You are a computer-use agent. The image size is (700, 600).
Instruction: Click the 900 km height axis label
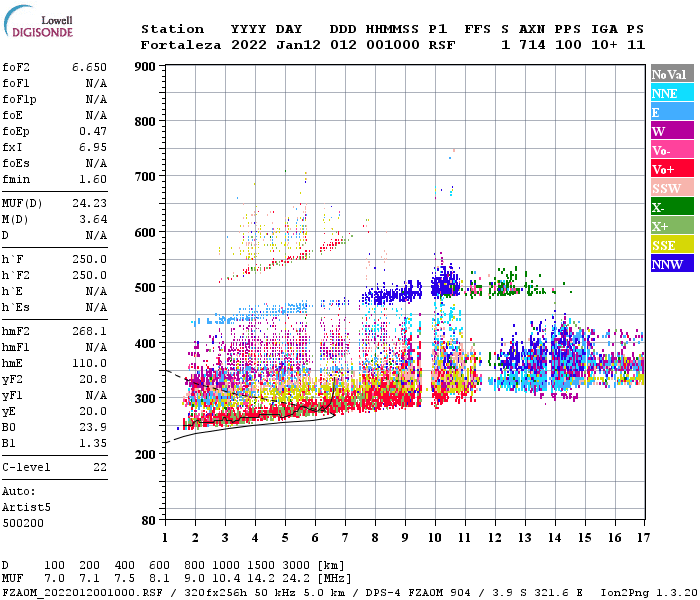tap(145, 67)
